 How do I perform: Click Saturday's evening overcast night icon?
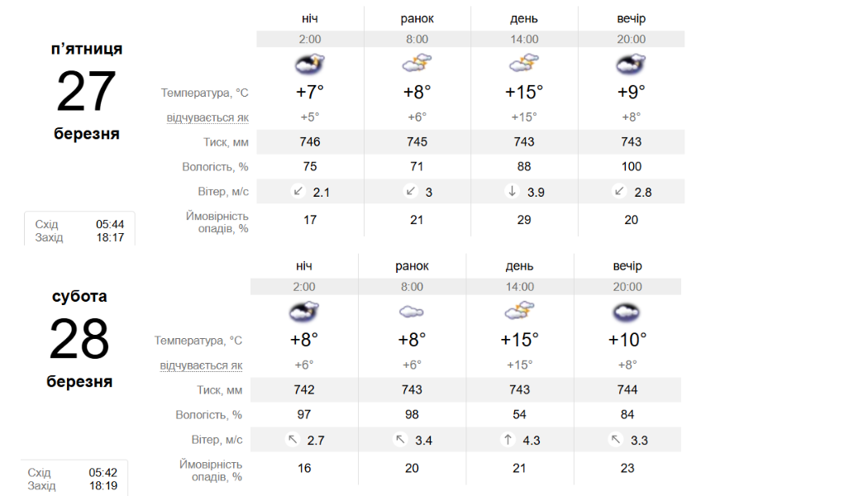(x=627, y=312)
